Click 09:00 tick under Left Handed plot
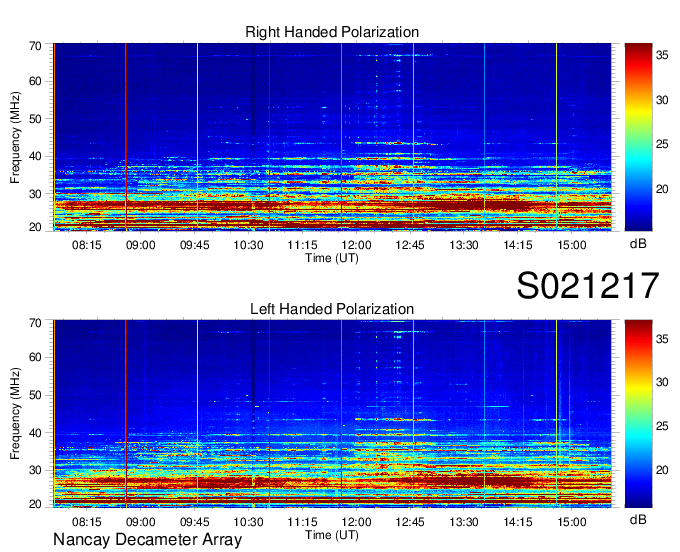The image size is (680, 552). coord(141,522)
